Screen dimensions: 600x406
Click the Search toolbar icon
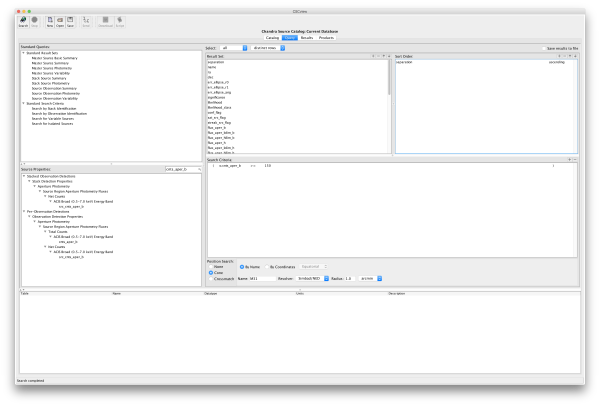click(22, 21)
